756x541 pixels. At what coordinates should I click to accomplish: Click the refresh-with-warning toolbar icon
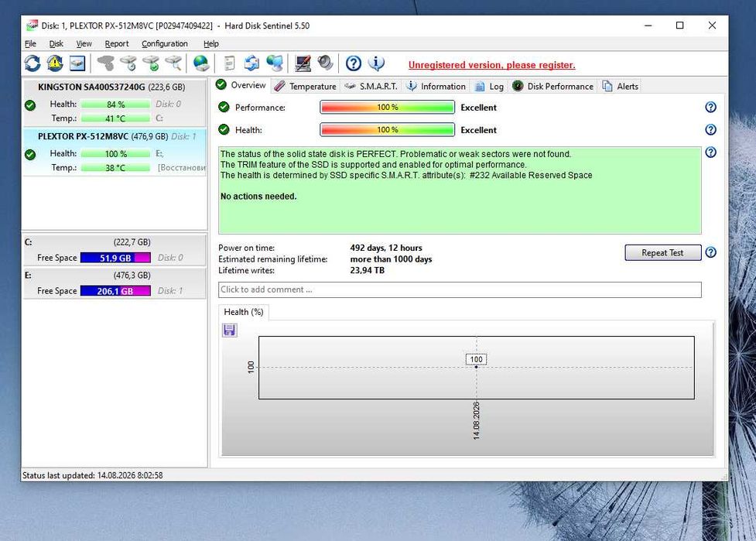tap(54, 63)
